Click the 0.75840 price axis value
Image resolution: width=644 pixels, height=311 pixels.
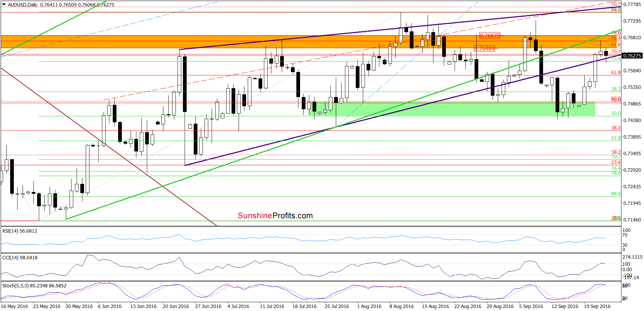pos(632,71)
